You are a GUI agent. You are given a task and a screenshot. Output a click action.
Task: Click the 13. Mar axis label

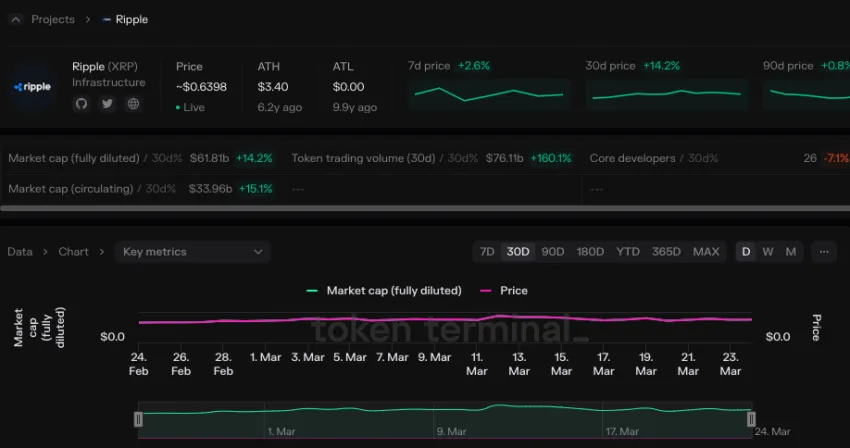tap(519, 364)
